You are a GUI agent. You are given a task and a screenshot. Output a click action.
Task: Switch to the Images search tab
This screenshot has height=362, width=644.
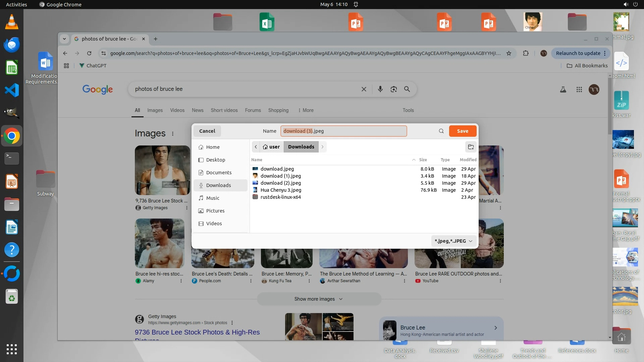click(x=155, y=110)
